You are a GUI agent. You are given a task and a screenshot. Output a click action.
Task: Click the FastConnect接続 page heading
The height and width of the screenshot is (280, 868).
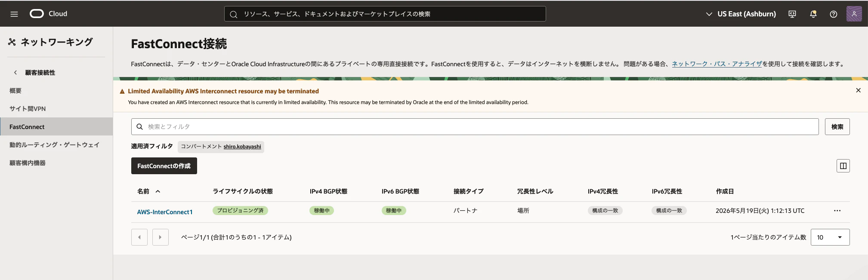[179, 44]
